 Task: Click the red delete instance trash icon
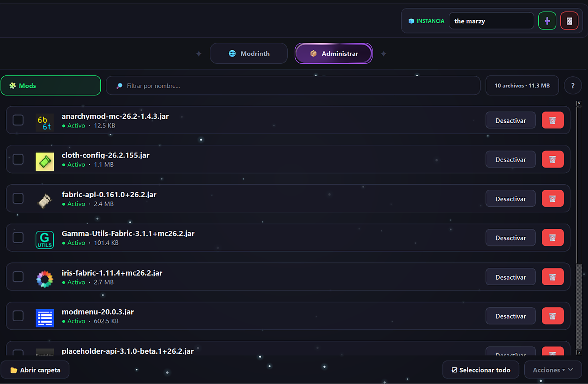pos(569,21)
